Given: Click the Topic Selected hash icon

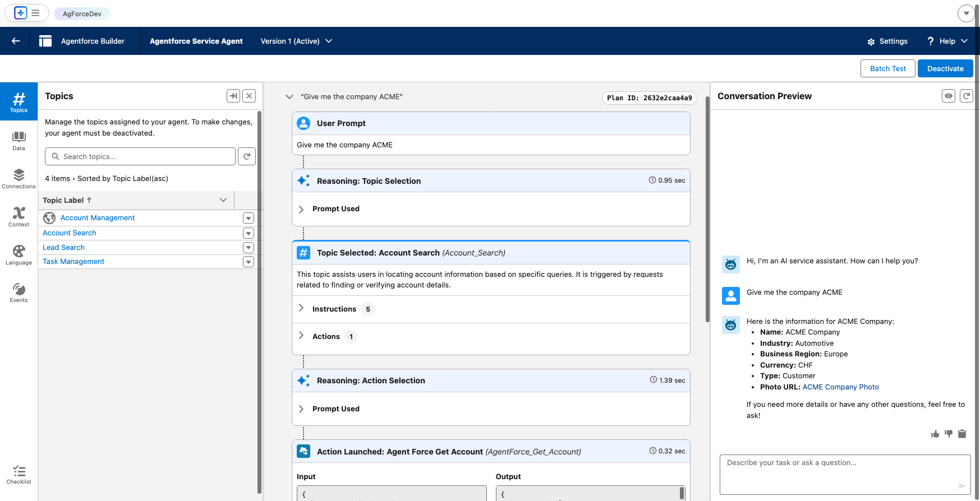Looking at the screenshot, I should tap(303, 253).
